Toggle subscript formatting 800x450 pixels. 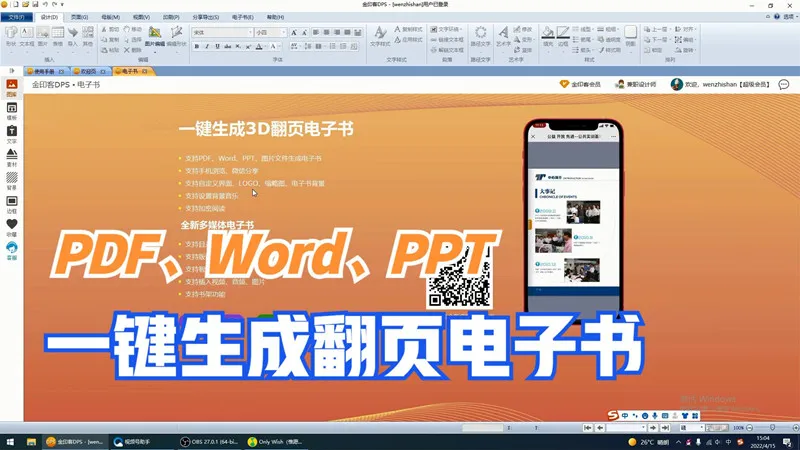[238, 46]
